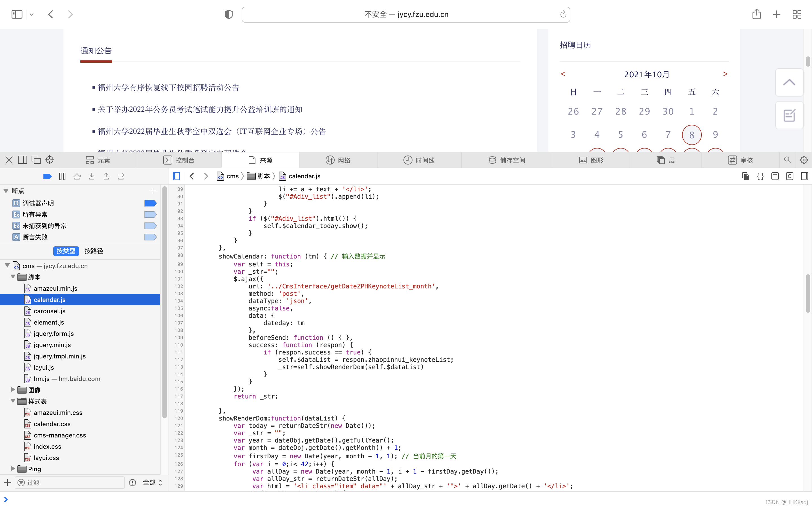Switch to the 时间线 tab
The image size is (812, 508).
tap(419, 160)
